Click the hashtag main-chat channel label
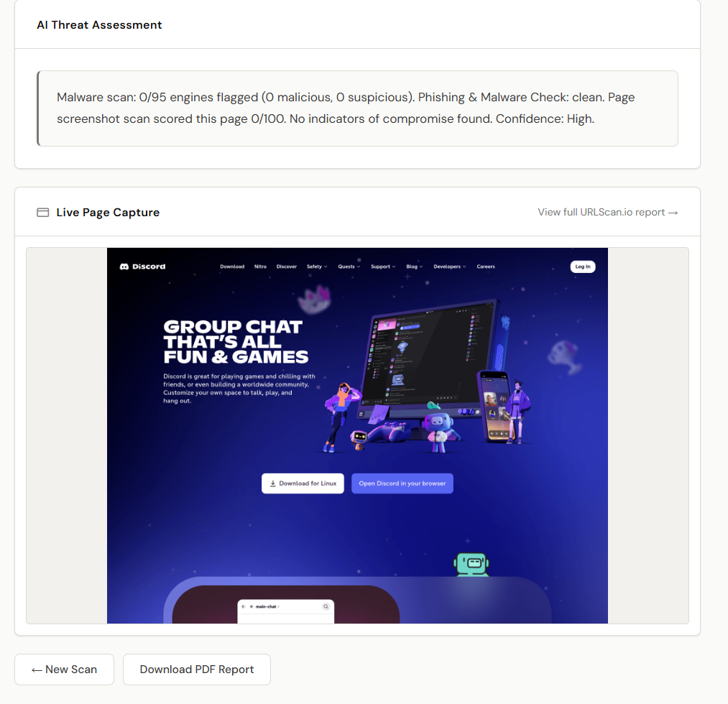Viewport: 728px width, 704px height. 264,606
